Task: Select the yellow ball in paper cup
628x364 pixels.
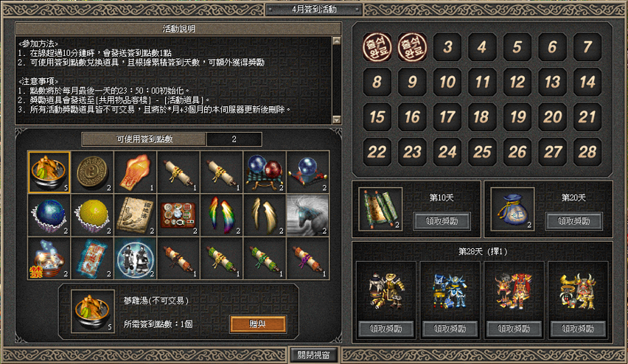Action: tap(92, 215)
